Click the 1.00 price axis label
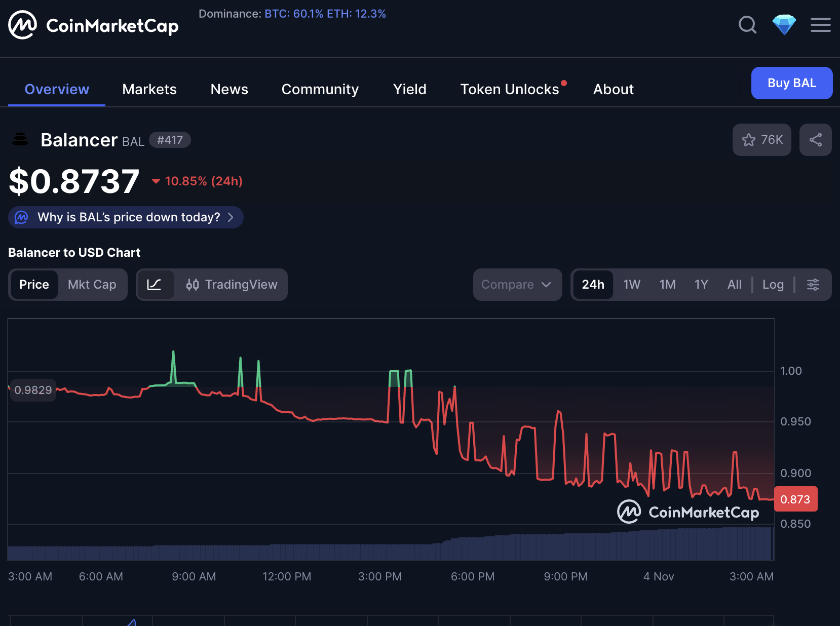The height and width of the screenshot is (626, 840). (x=791, y=371)
